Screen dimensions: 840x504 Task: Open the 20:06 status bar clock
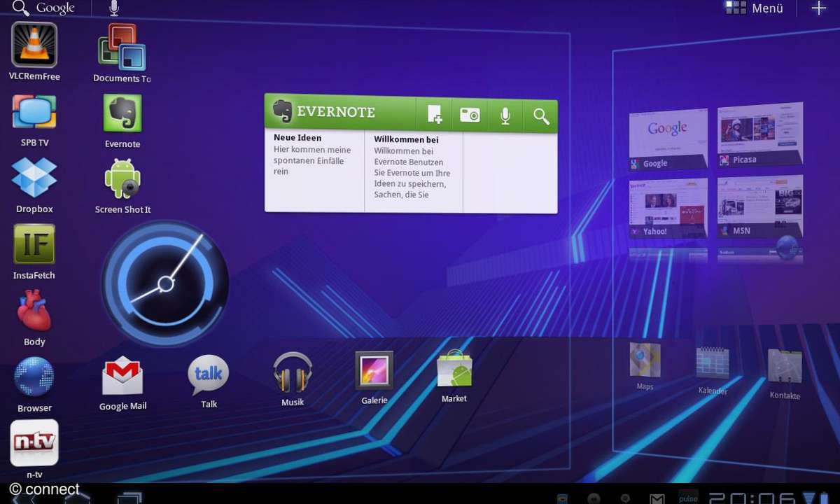pos(752,498)
